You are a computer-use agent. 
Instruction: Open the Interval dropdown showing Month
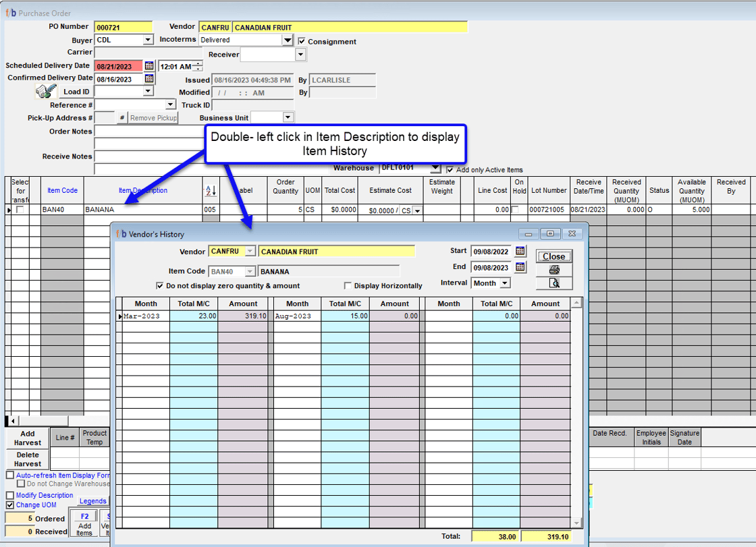pyautogui.click(x=505, y=283)
